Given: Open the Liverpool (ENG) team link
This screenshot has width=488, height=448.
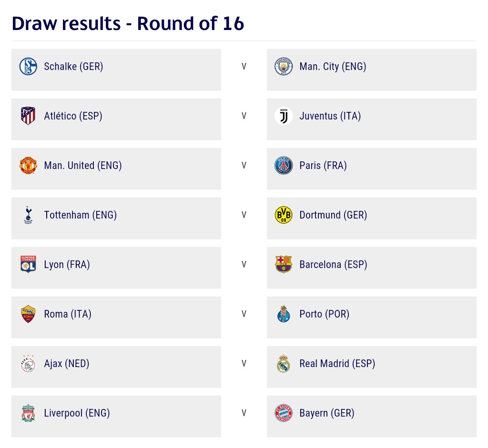Looking at the screenshot, I should click(x=77, y=413).
